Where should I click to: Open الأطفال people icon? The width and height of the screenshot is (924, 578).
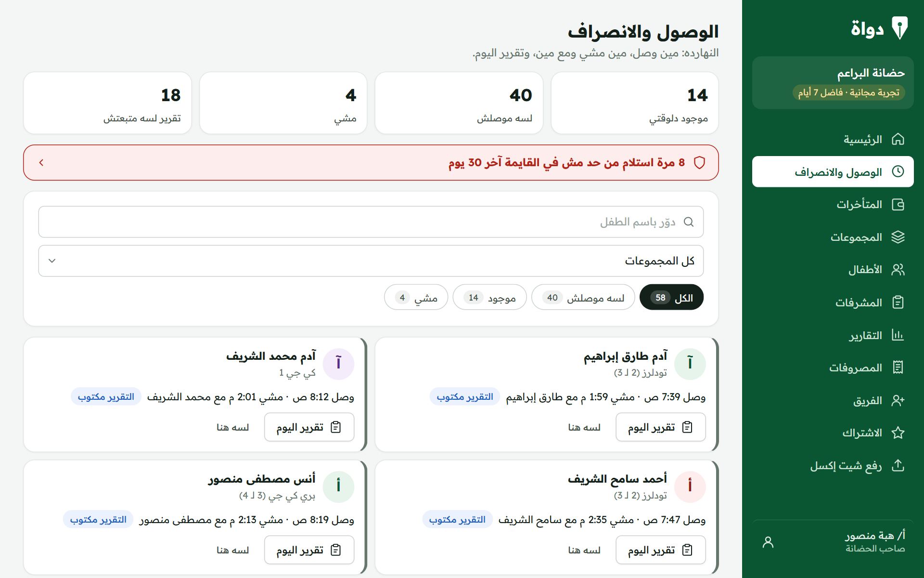(898, 269)
